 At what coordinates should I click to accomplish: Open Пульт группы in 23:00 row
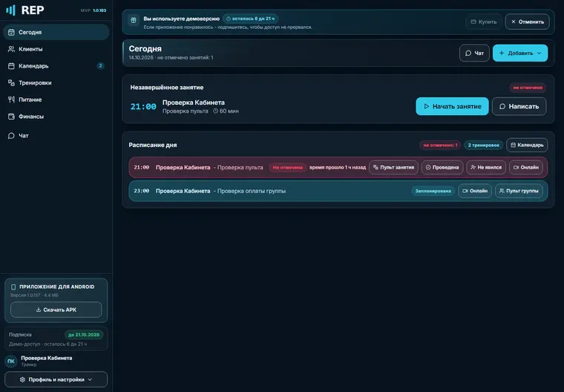pyautogui.click(x=519, y=191)
